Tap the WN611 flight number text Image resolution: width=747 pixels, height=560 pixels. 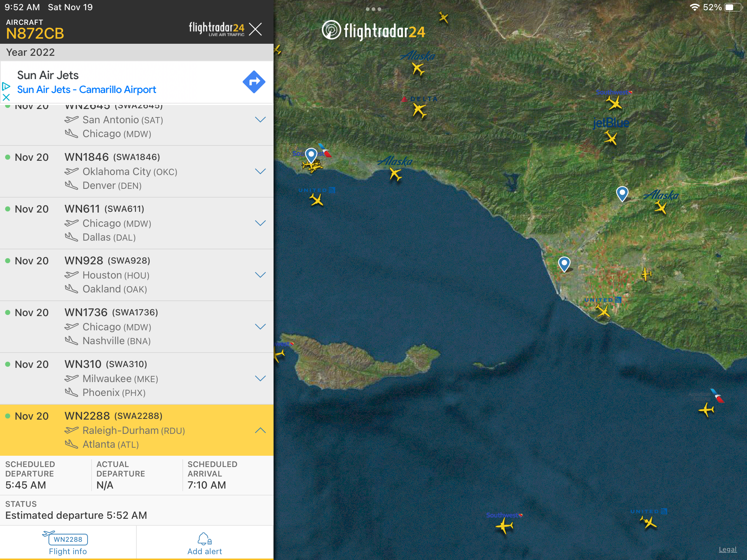[x=82, y=209]
